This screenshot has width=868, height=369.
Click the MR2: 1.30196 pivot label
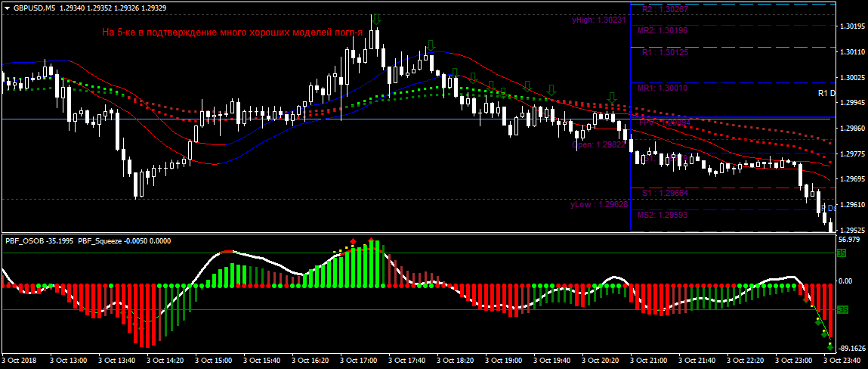pos(662,30)
